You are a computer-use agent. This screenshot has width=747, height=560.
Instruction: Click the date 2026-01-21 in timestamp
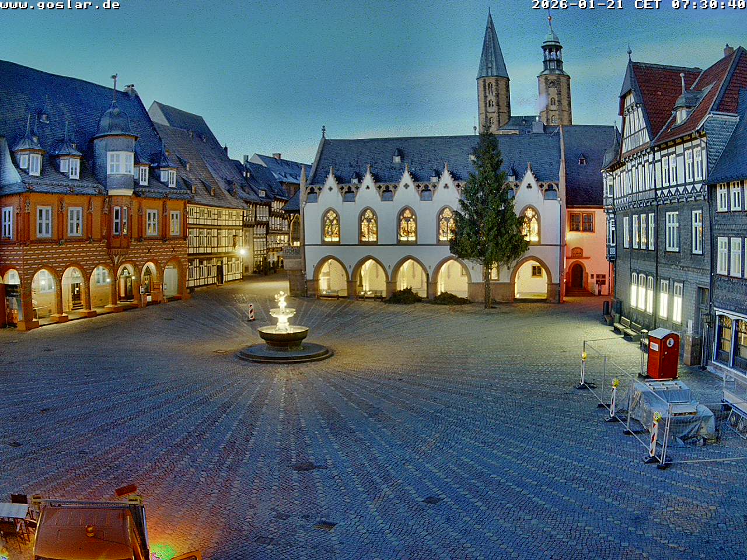point(578,5)
